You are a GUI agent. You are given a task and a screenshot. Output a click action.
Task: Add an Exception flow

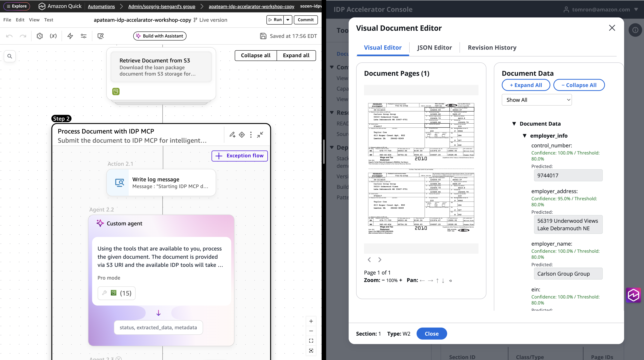[239, 156]
